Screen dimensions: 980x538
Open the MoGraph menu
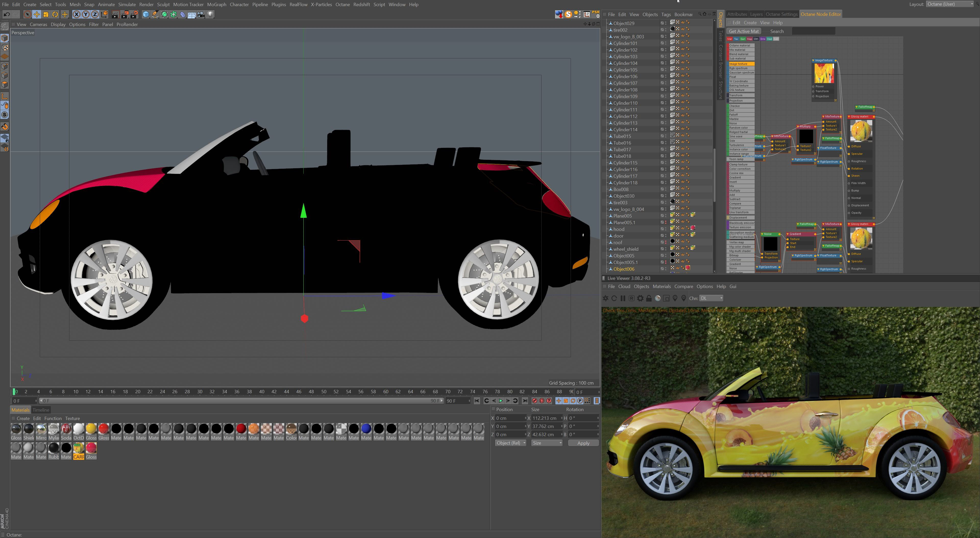[216, 5]
